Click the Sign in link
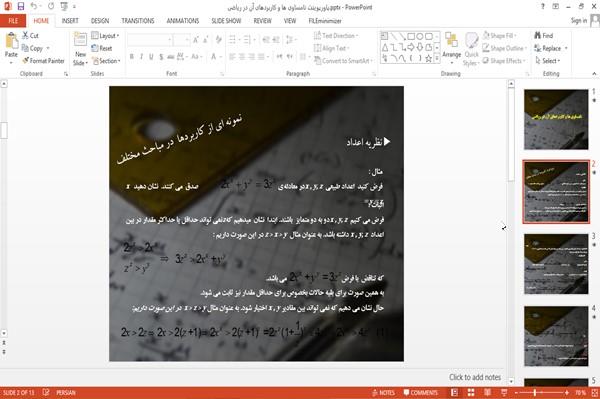Screen dimensions: 600x399 pos(579,20)
